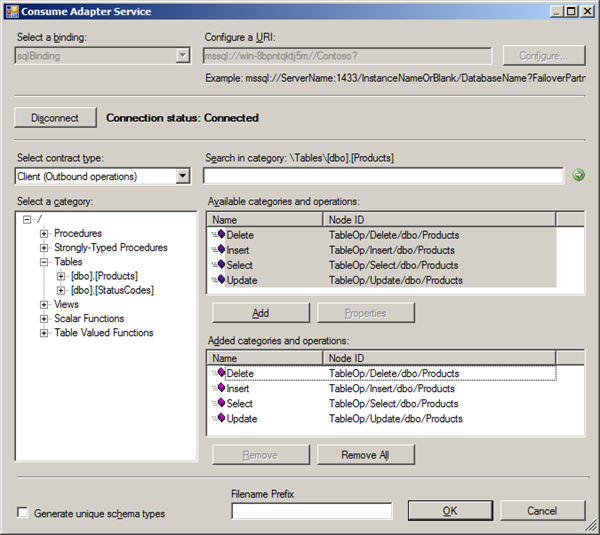Enable Generate unique schema types checkbox
The width and height of the screenshot is (600, 535).
tap(22, 514)
